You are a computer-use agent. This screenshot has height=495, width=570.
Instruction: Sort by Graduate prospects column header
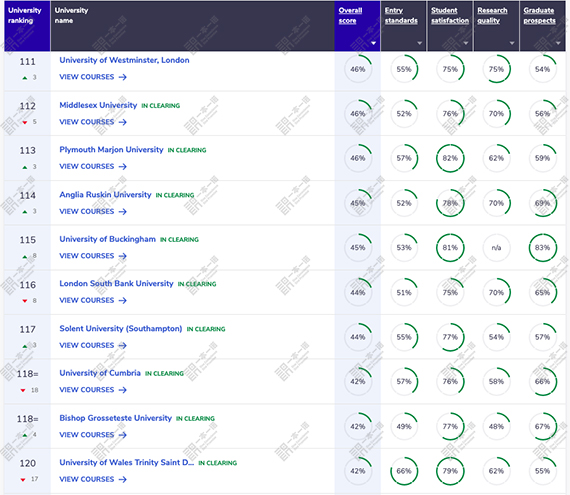point(539,16)
